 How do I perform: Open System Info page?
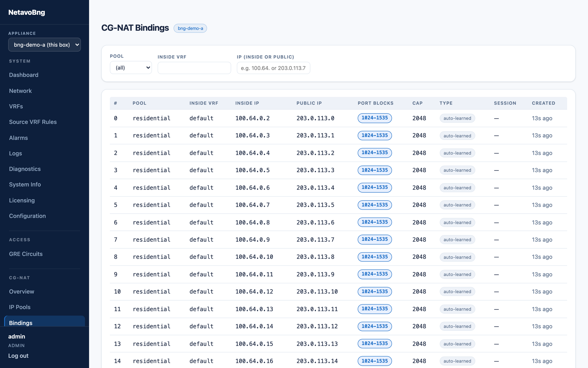coord(25,184)
